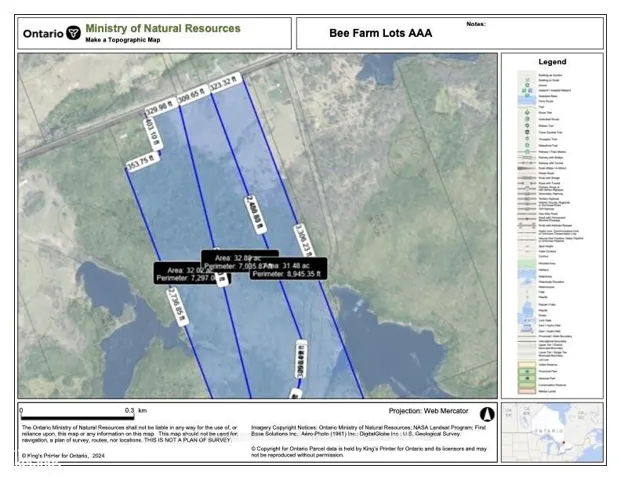621x480 pixels.
Task: Click the 0.3 km scale bar
Action: pos(78,417)
